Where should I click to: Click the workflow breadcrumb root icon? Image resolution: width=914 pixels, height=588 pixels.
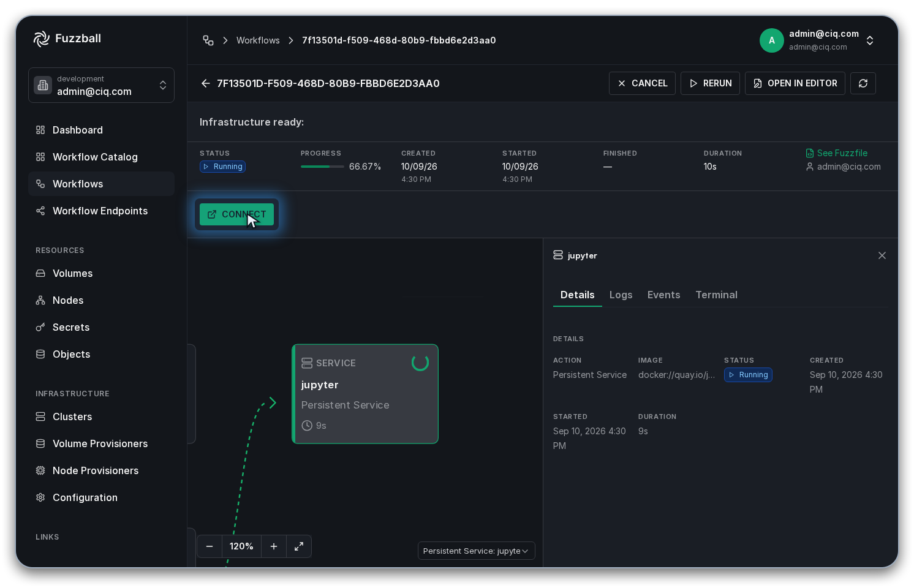point(208,40)
